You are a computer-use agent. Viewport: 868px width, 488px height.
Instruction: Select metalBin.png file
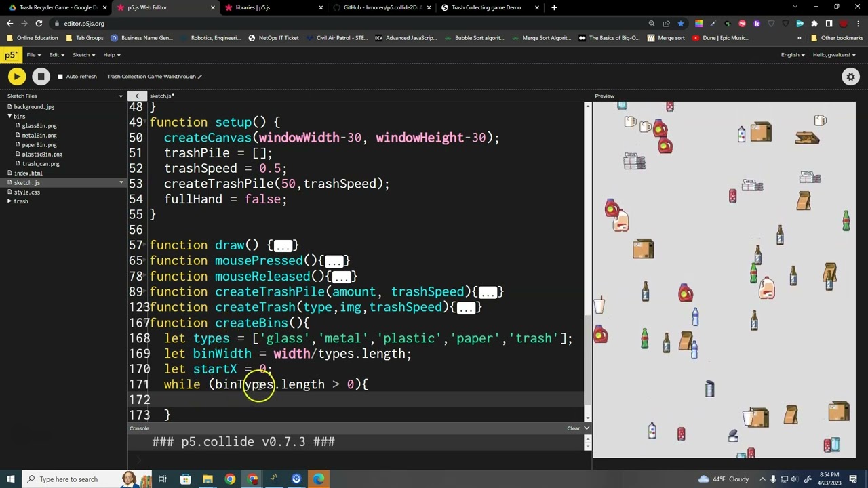39,136
